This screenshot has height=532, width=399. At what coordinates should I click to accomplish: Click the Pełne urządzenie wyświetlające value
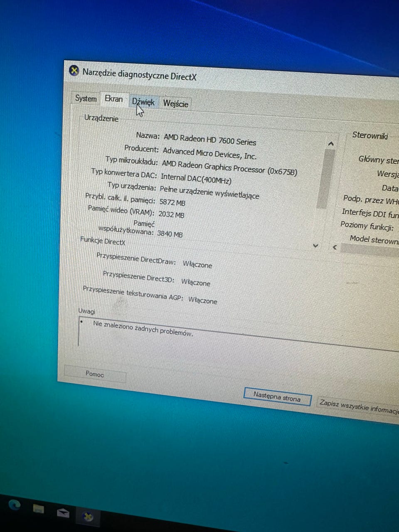tap(209, 192)
